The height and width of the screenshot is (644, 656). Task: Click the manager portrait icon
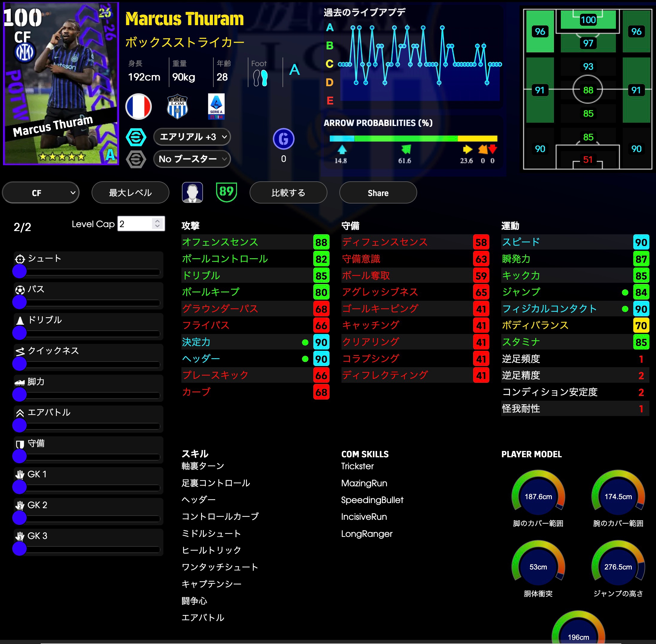(x=192, y=192)
